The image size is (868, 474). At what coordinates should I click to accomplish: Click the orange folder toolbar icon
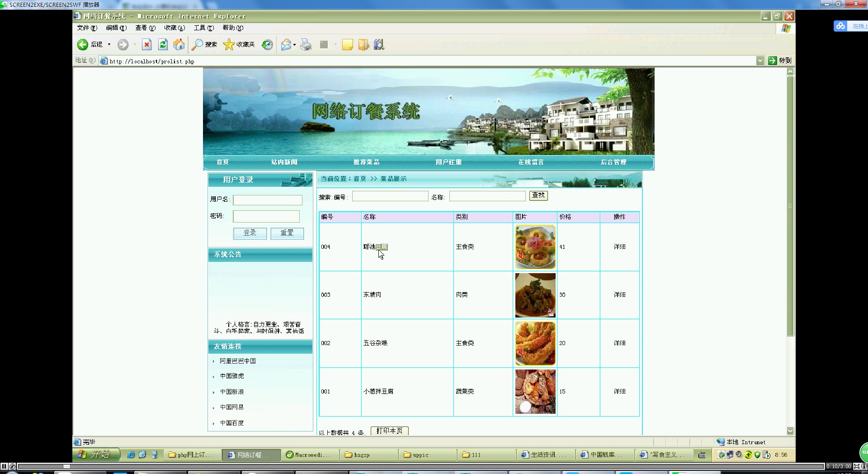tap(363, 44)
